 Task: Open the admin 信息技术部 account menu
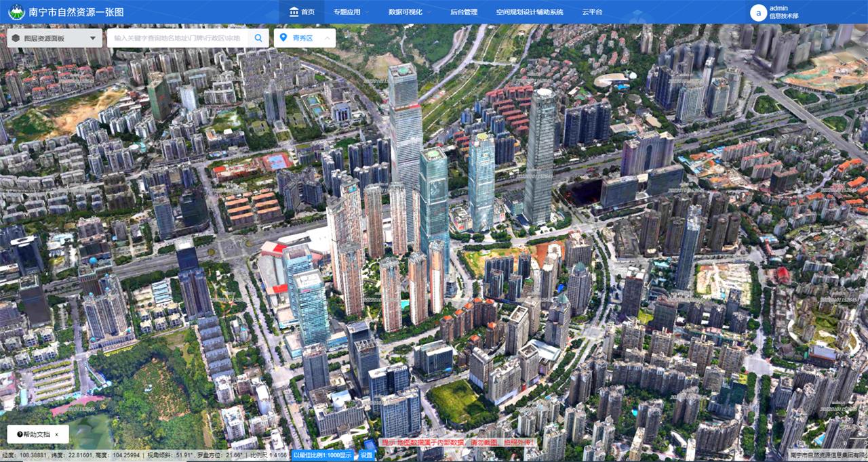[x=784, y=12]
